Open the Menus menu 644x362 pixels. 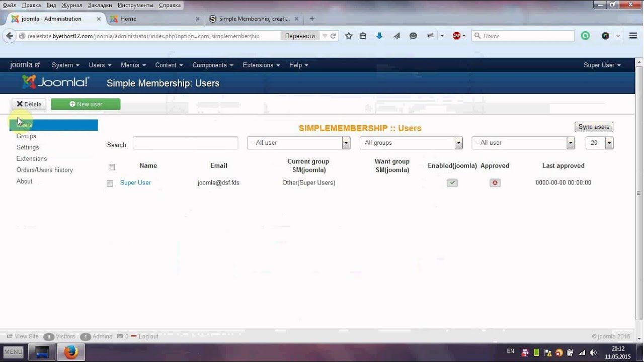coord(133,65)
